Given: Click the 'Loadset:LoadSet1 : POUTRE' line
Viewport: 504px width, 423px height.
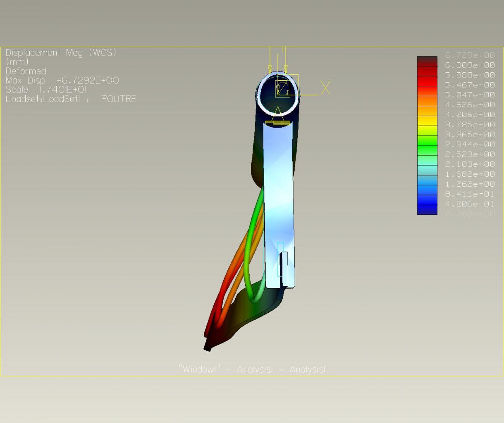Looking at the screenshot, I should tap(71, 99).
